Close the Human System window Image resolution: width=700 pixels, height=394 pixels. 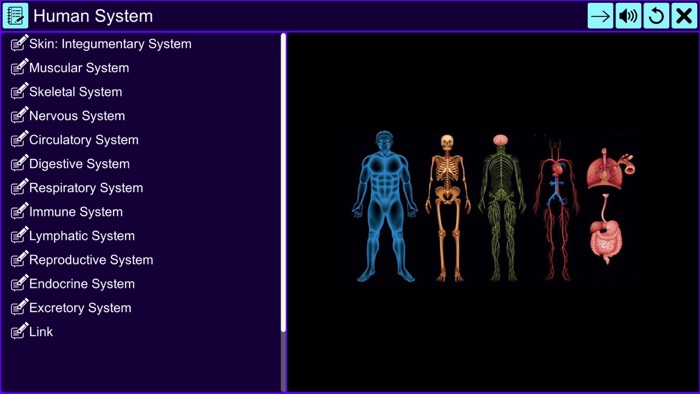click(684, 16)
